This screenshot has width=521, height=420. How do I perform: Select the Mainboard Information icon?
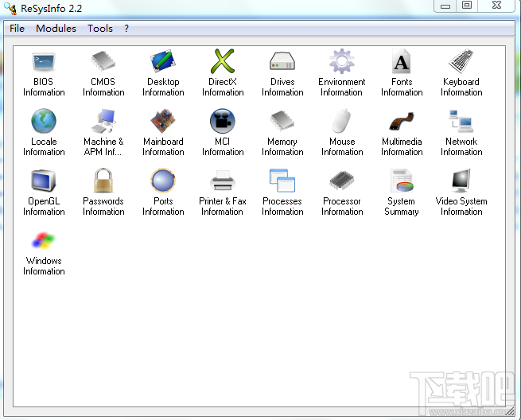click(163, 121)
